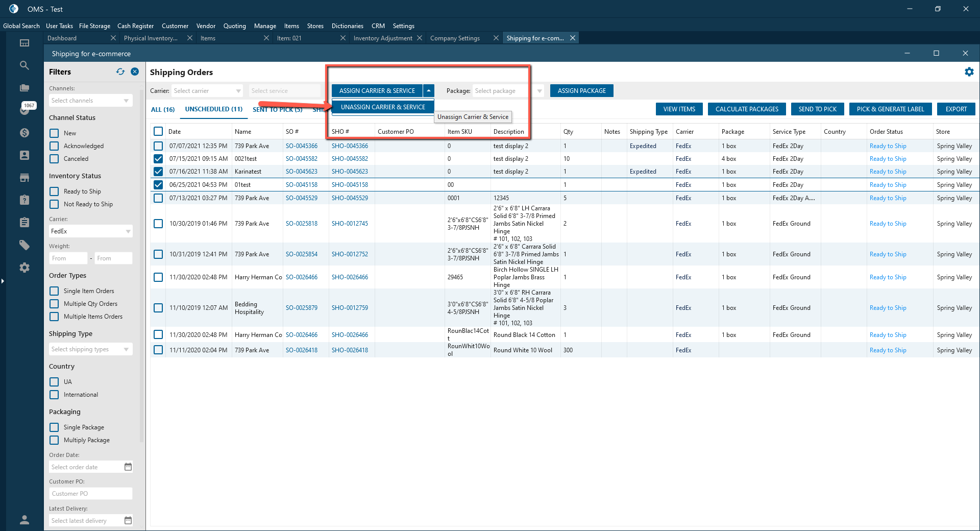
Task: Toggle the New channel status checkbox
Action: point(54,133)
